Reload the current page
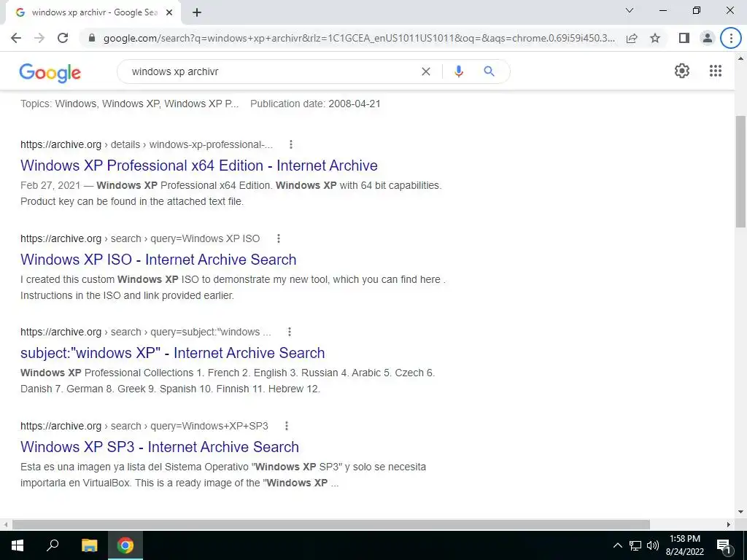The width and height of the screenshot is (747, 560). click(63, 38)
